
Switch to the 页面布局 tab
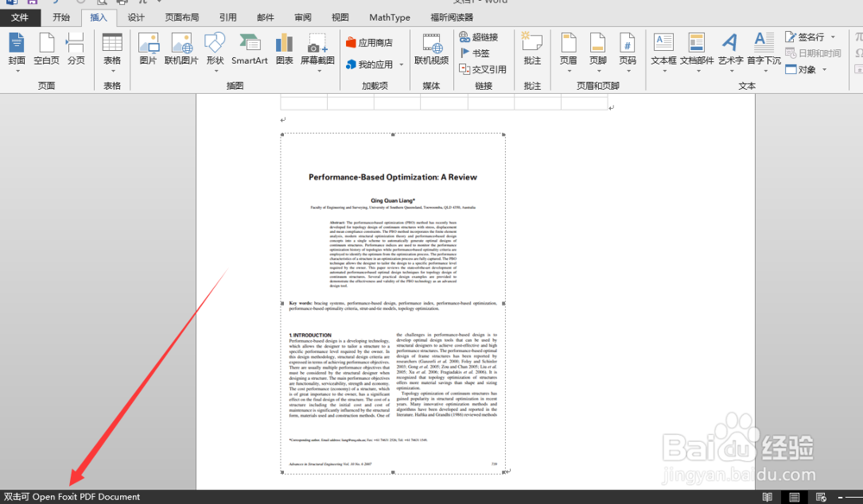182,17
